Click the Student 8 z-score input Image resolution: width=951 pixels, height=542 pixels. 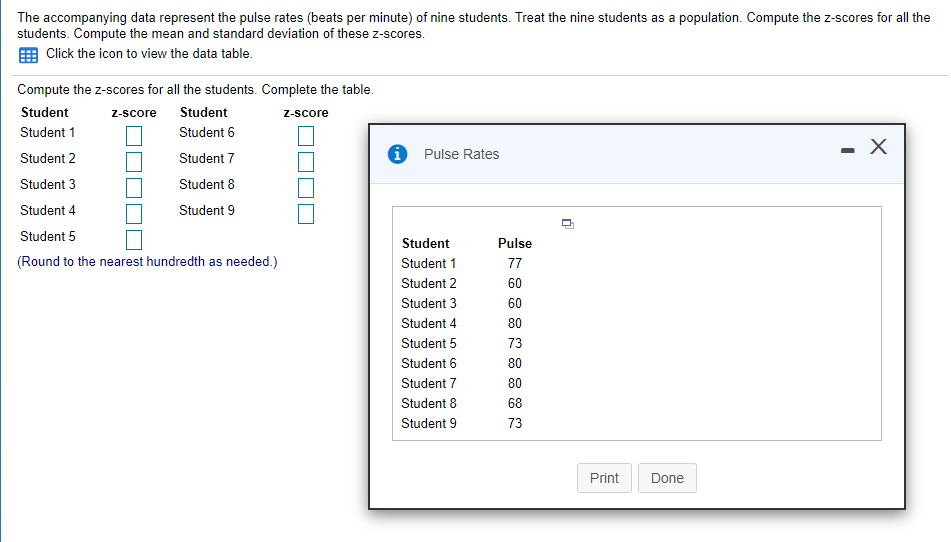tap(306, 186)
